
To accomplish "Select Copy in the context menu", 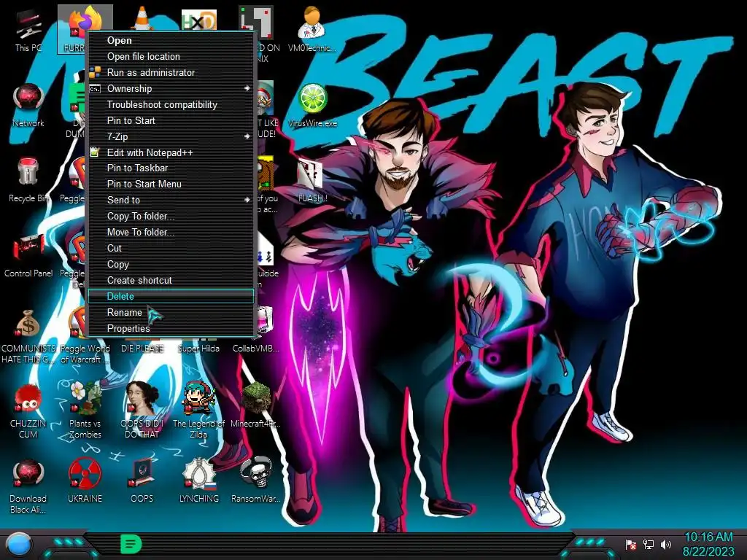I will 171,264.
